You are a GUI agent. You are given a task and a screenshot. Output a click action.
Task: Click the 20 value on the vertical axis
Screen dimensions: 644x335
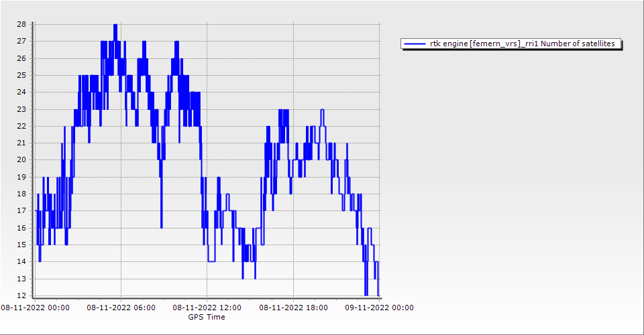[x=21, y=159]
